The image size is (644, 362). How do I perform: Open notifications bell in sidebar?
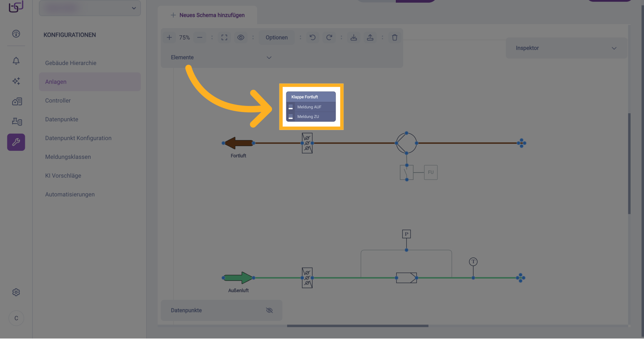tap(16, 61)
